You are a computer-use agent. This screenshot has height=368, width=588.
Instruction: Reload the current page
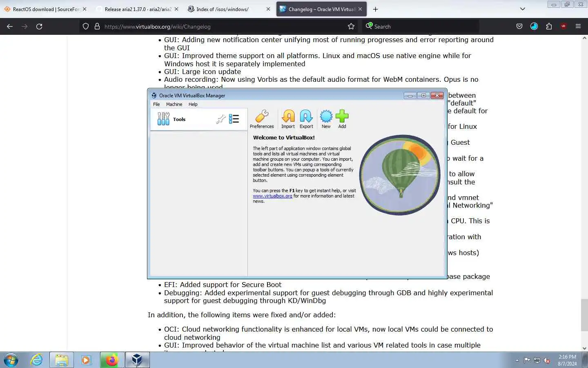click(39, 27)
